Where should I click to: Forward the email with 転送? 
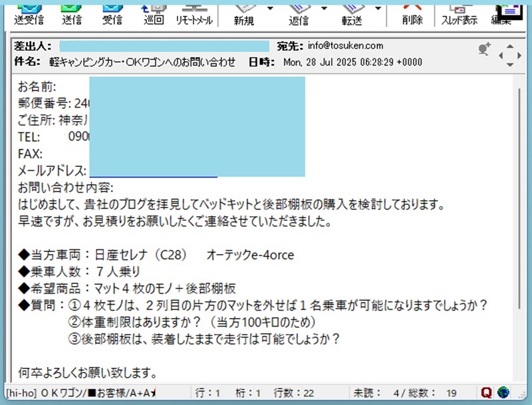coord(352,13)
